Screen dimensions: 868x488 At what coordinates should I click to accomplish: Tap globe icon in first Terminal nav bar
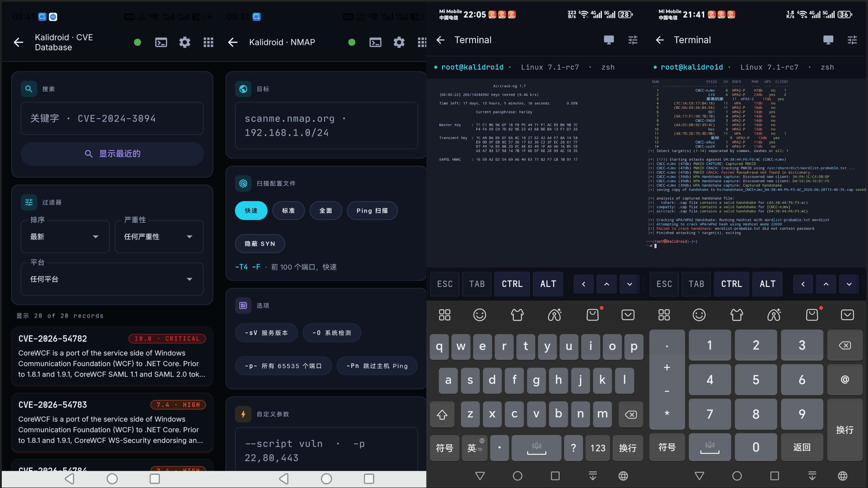click(623, 476)
